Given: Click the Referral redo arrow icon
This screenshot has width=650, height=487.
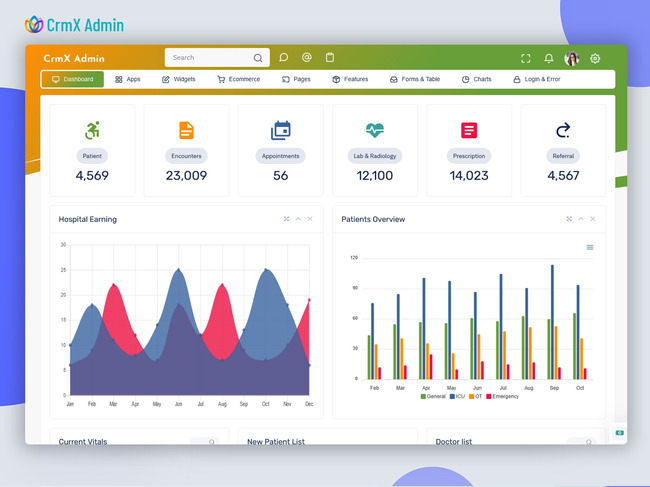Looking at the screenshot, I should click(563, 130).
